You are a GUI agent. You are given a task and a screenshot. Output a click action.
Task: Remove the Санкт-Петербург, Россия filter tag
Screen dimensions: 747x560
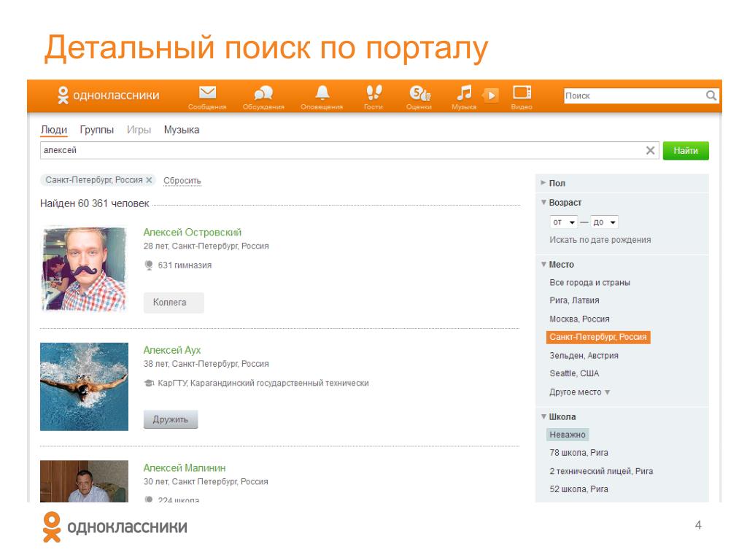pyautogui.click(x=149, y=180)
